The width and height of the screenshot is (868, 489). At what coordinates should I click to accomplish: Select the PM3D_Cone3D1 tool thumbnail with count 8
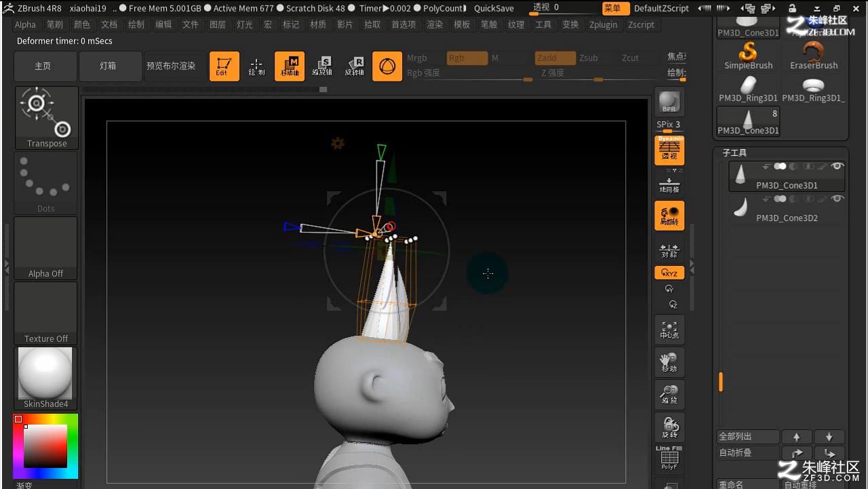748,121
